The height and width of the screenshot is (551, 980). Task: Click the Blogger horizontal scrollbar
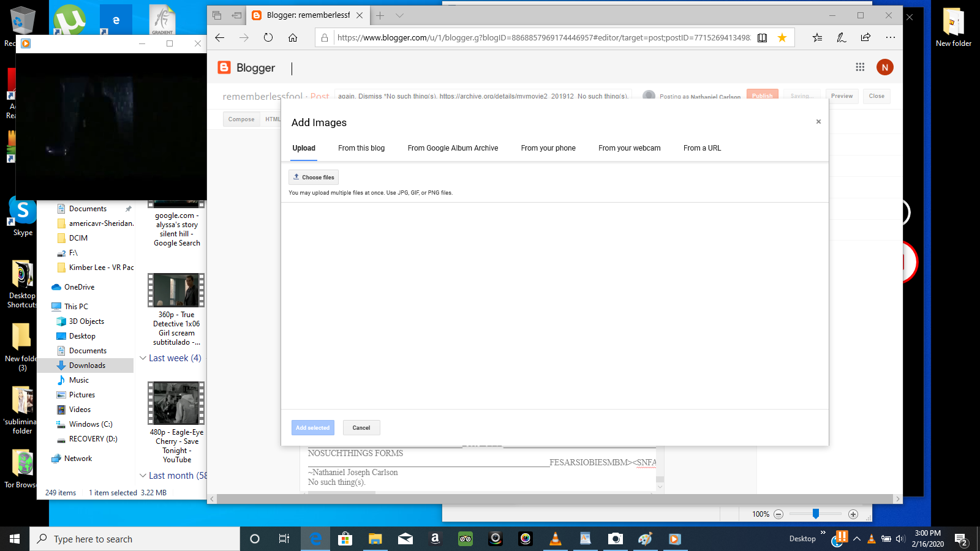coord(556,499)
